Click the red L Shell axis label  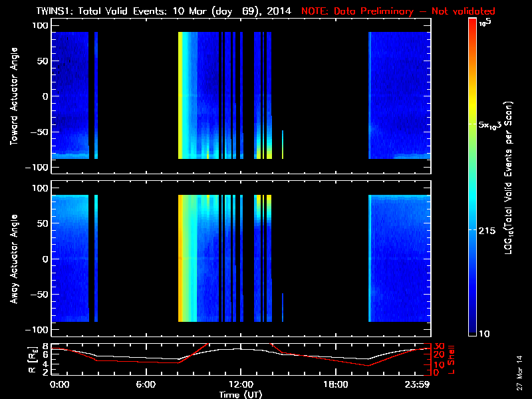(x=452, y=359)
